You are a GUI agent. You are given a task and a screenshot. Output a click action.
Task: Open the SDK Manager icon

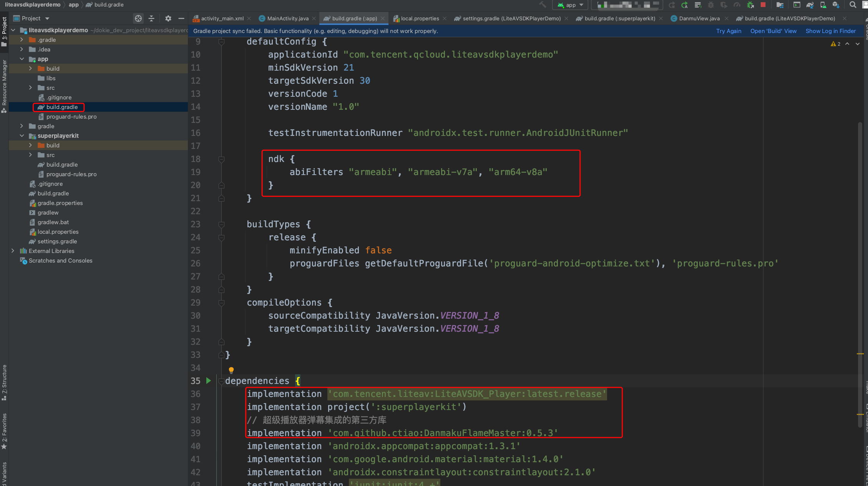pos(836,5)
